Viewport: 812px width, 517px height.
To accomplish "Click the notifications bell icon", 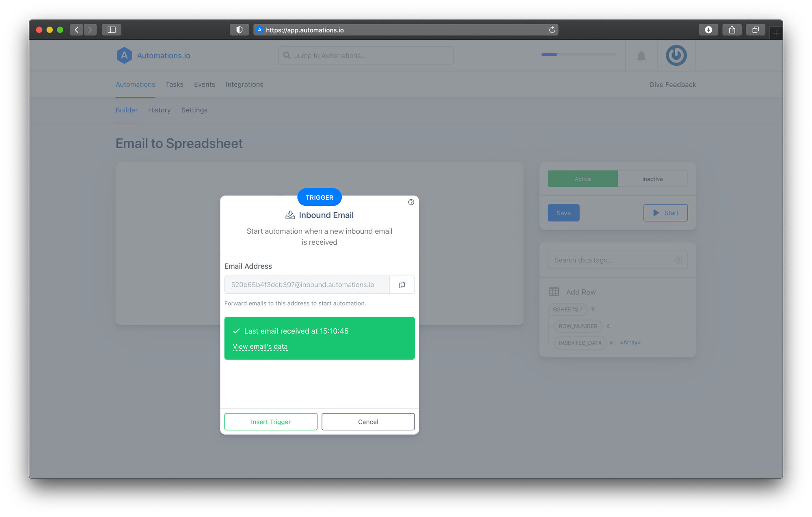I will [641, 56].
